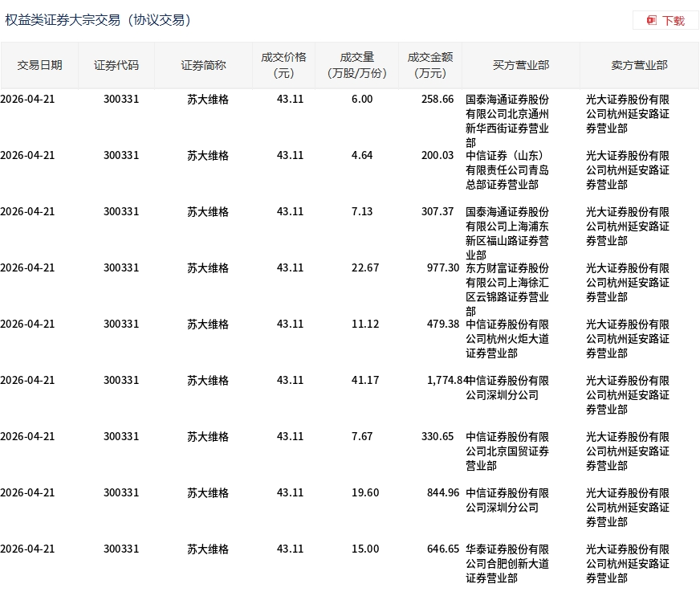Click the volume value 6.00

[x=362, y=99]
